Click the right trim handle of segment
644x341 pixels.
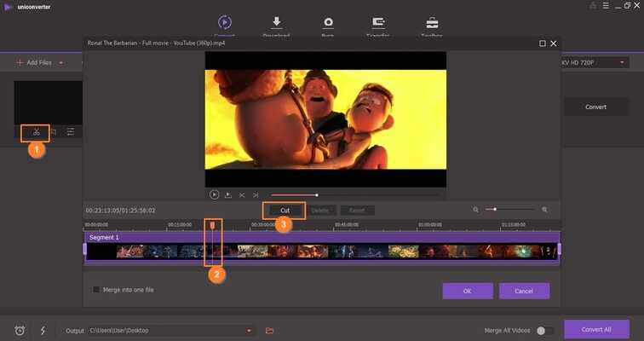(x=559, y=249)
